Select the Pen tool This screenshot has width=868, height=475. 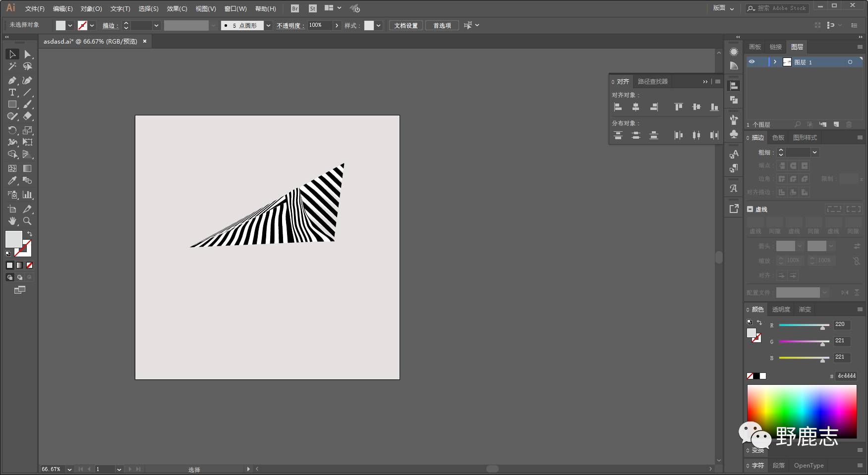12,80
